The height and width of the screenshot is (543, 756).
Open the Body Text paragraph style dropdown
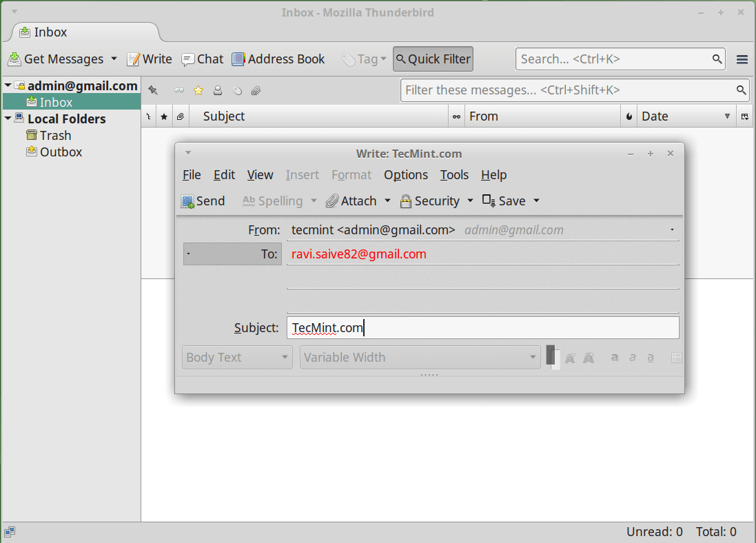pos(237,358)
